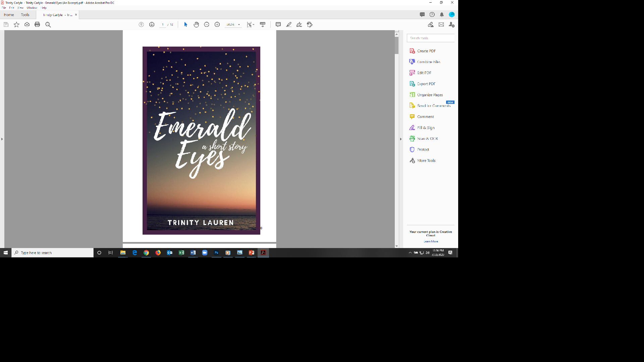Viewport: 644px width, 362px height.
Task: Click the print file icon
Action: pos(37,24)
